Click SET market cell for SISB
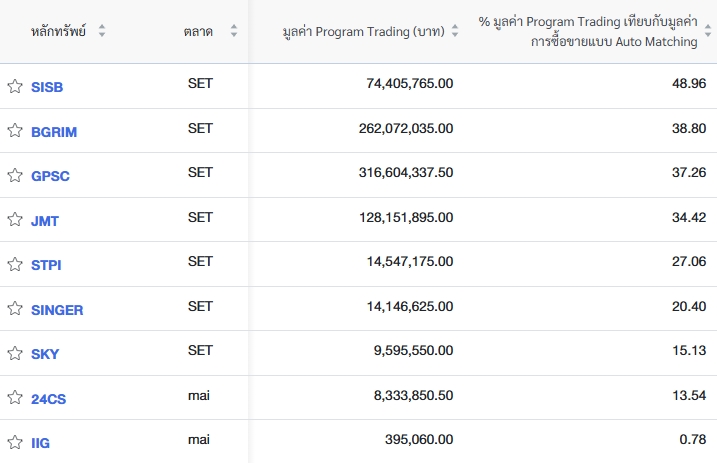The image size is (717, 463). click(200, 83)
